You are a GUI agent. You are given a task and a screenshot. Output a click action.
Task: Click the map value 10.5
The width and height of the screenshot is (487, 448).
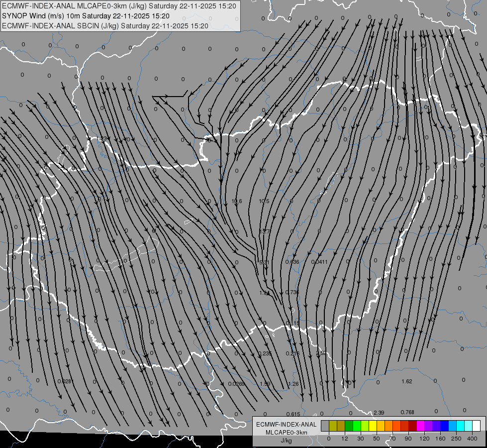pos(264,201)
